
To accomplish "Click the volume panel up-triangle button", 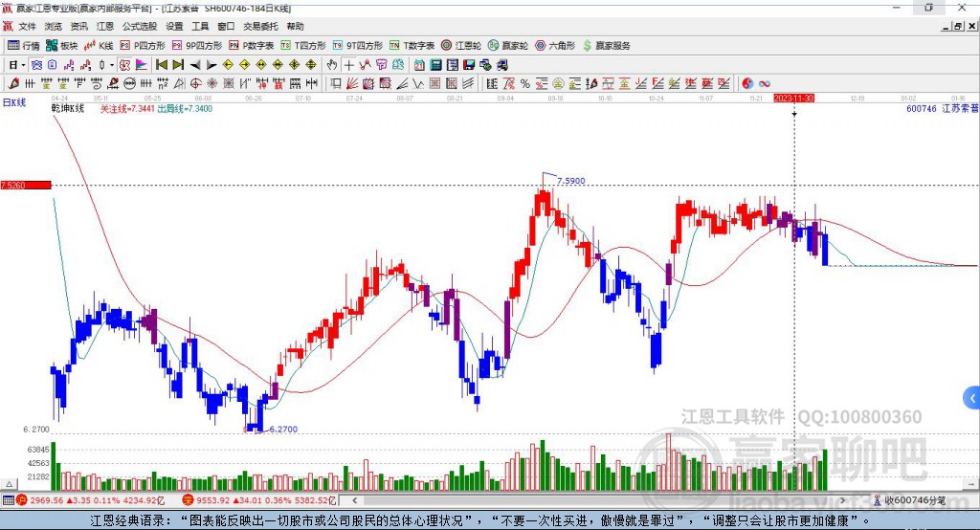I will point(9,484).
